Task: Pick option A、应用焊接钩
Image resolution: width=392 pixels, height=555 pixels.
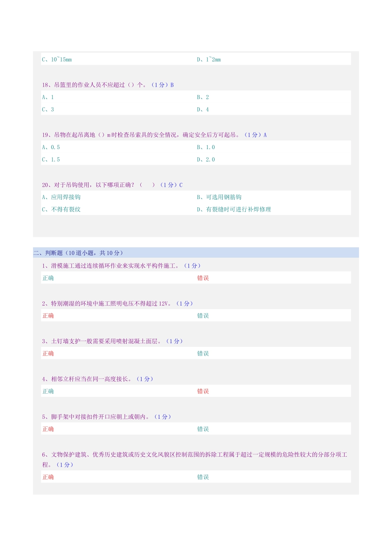Action: tap(61, 197)
